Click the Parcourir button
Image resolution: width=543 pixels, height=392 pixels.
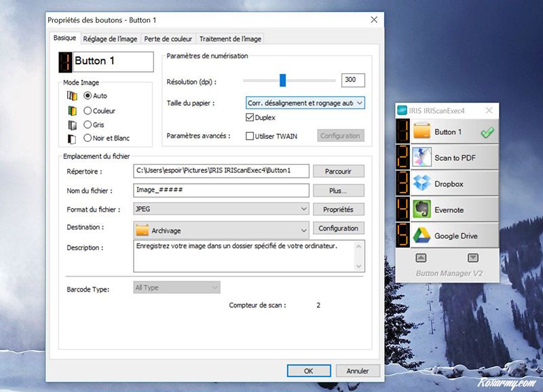(x=338, y=171)
